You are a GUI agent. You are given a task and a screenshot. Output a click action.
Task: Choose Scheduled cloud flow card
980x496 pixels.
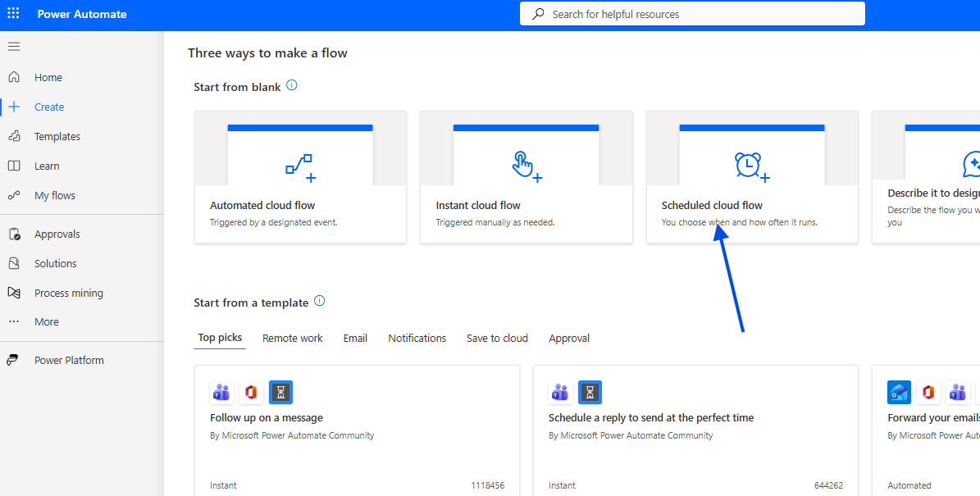coord(752,177)
